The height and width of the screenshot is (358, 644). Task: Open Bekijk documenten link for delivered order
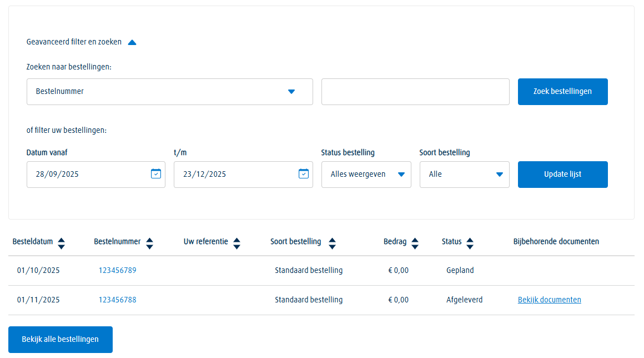pyautogui.click(x=549, y=300)
